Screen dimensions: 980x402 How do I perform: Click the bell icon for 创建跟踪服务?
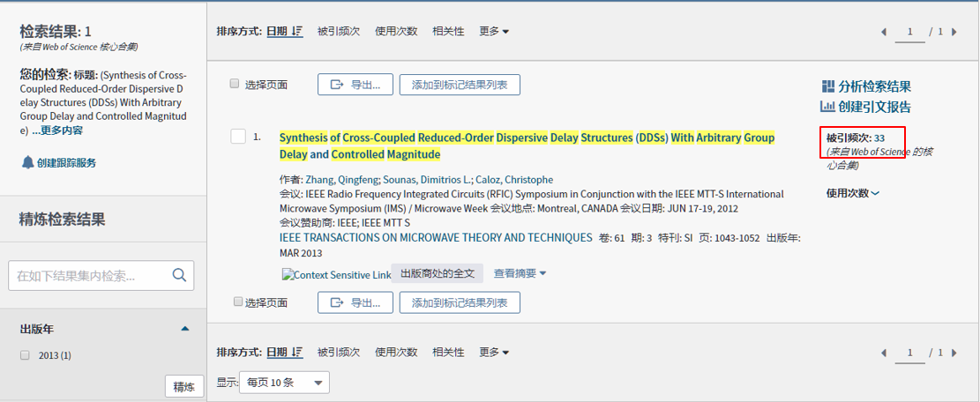27,162
